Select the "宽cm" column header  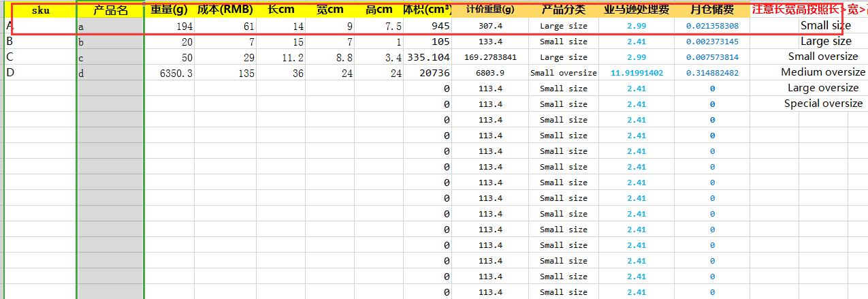[x=330, y=10]
